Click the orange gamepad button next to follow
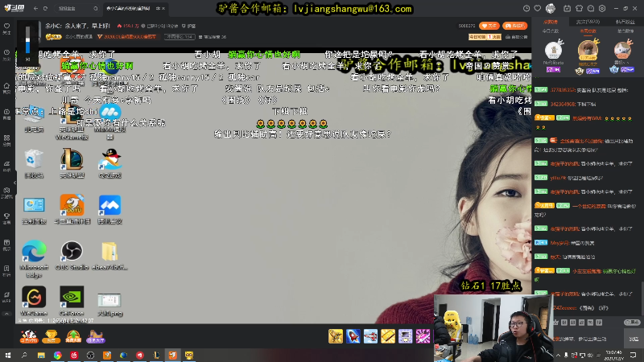Image resolution: width=644 pixels, height=362 pixels. [514, 26]
